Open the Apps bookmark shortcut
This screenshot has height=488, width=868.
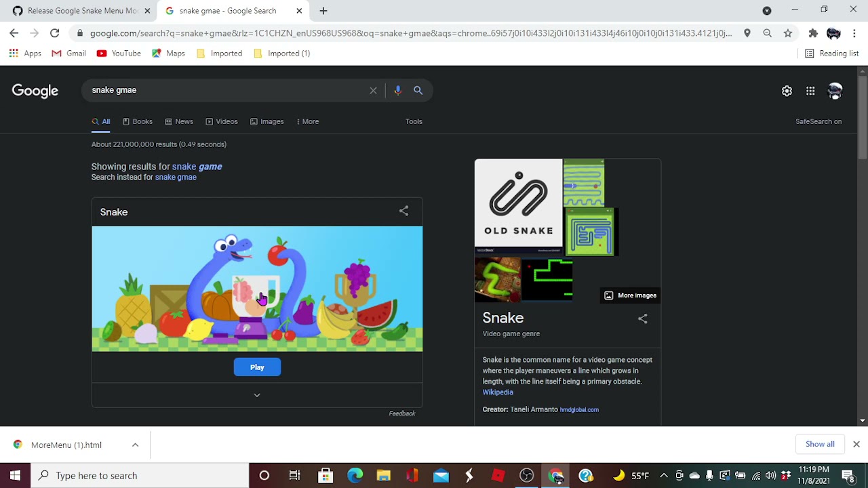pyautogui.click(x=25, y=53)
